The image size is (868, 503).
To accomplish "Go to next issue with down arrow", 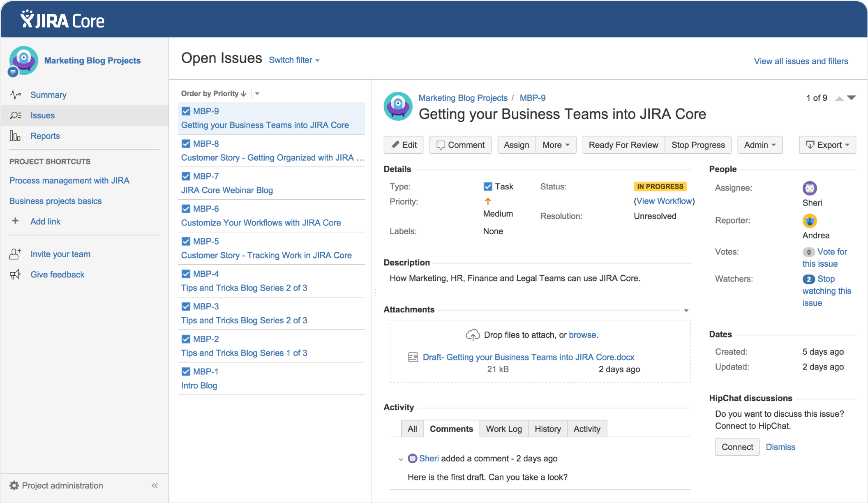I will 852,98.
